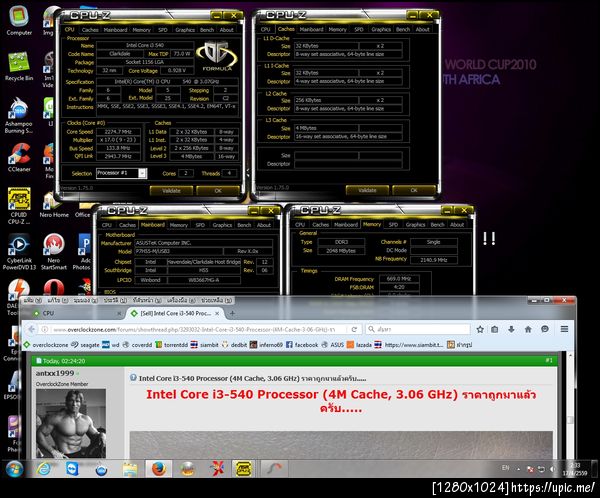The image size is (600, 498).
Task: Close the '[Sell] Intel Core i3-540' tab
Action: click(217, 313)
